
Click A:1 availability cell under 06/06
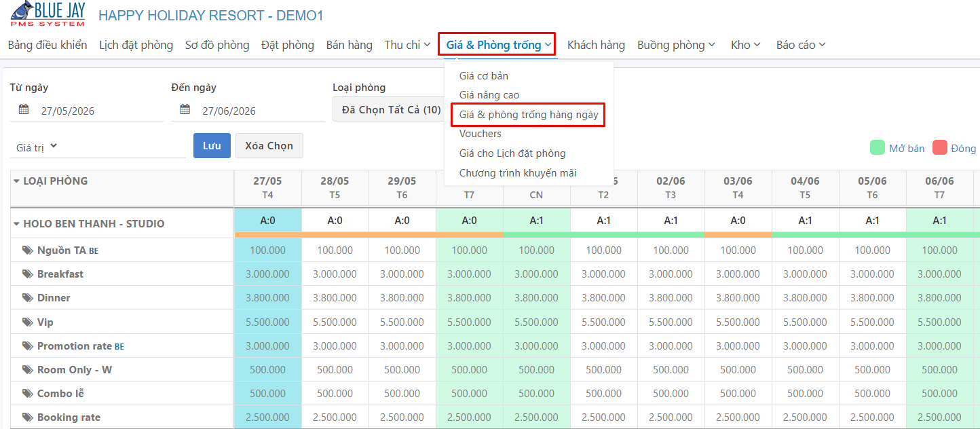[939, 221]
